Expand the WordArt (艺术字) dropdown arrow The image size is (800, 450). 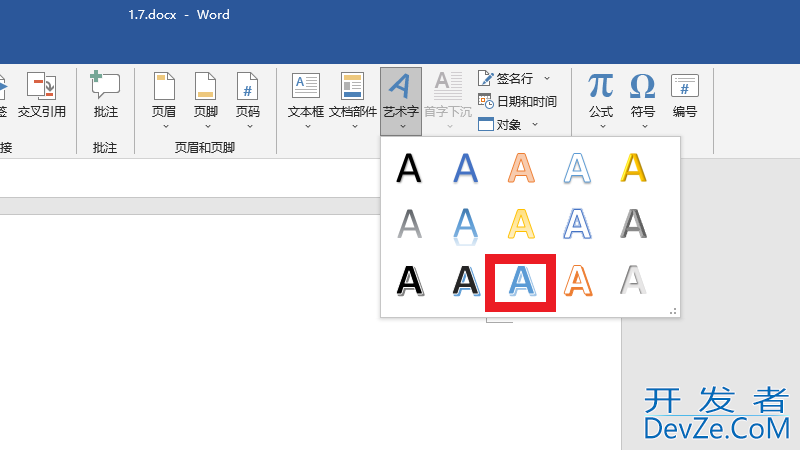(x=403, y=127)
